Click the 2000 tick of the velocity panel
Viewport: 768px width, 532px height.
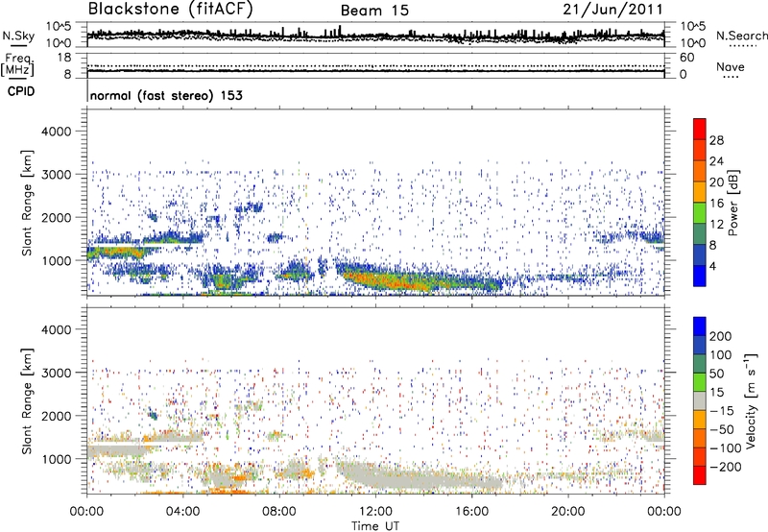pyautogui.click(x=56, y=416)
